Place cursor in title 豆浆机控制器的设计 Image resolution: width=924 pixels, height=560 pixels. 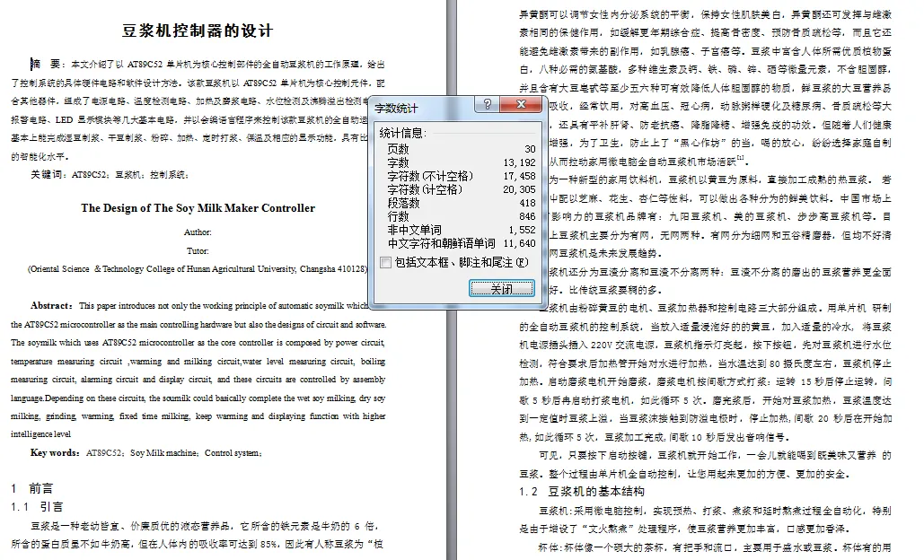(x=197, y=29)
